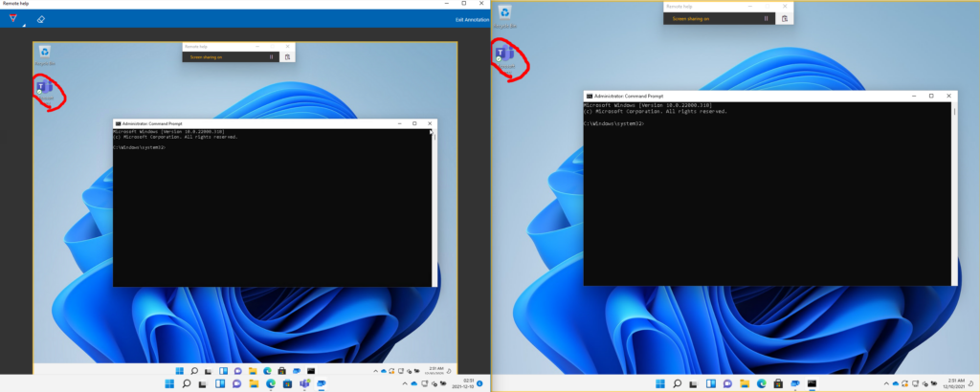Click OneDrive cloud icon in helper's system tray
The width and height of the screenshot is (980, 392).
413,384
